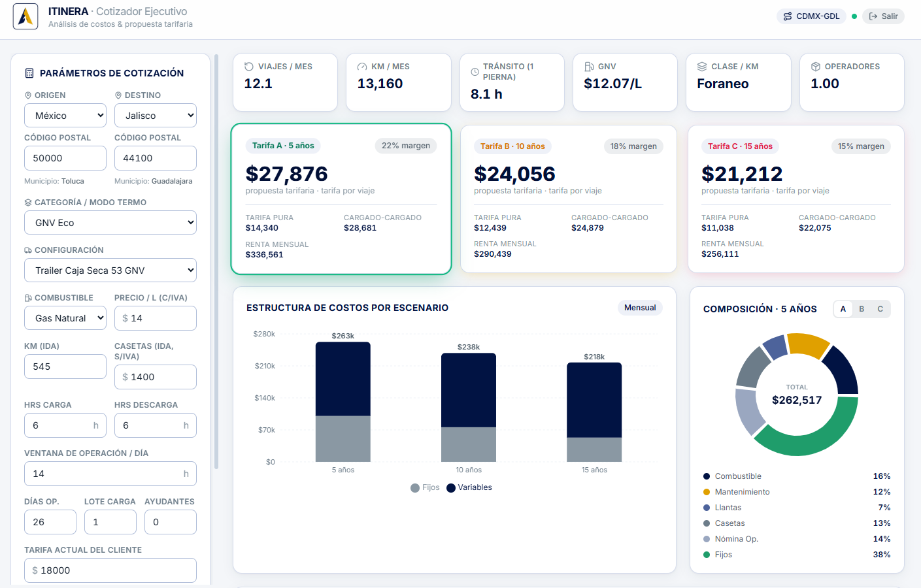This screenshot has height=588, width=921.
Task: Click the parameters panel vertical scrollbar
Action: [216, 261]
